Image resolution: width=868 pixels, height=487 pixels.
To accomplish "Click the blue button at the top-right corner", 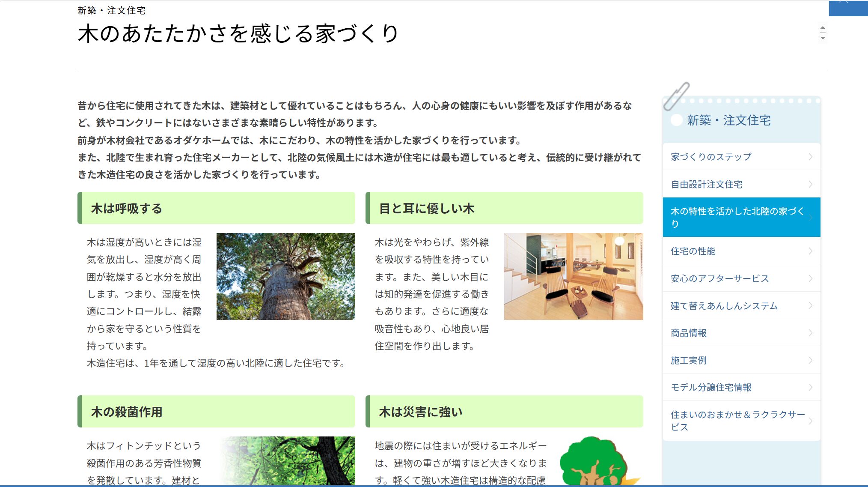I will [x=848, y=8].
